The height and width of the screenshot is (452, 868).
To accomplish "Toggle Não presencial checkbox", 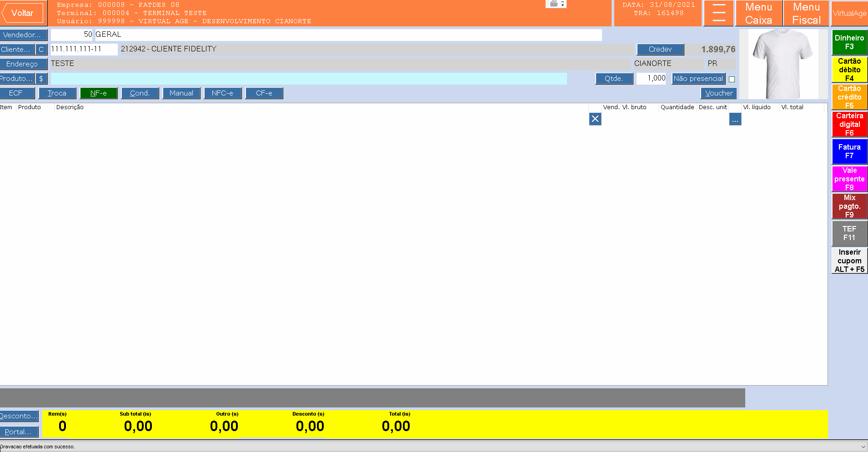I will (732, 79).
